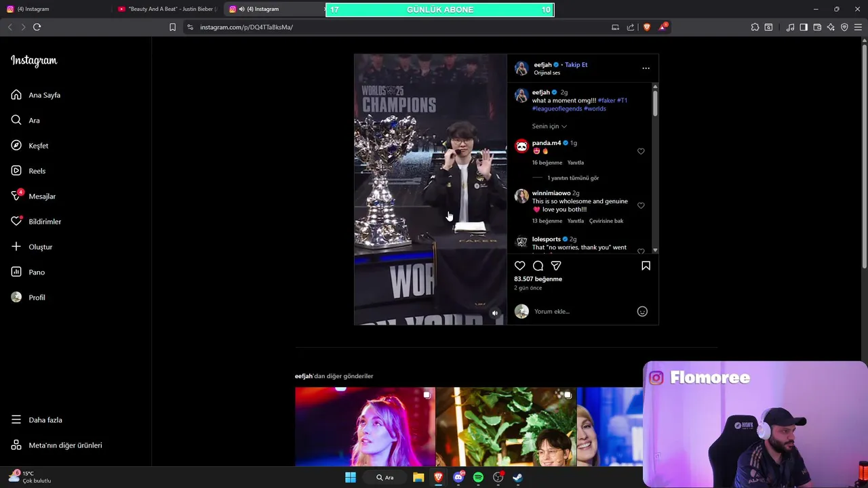Click Takip Et to follow eefjah
This screenshot has width=868, height=488.
pos(576,64)
